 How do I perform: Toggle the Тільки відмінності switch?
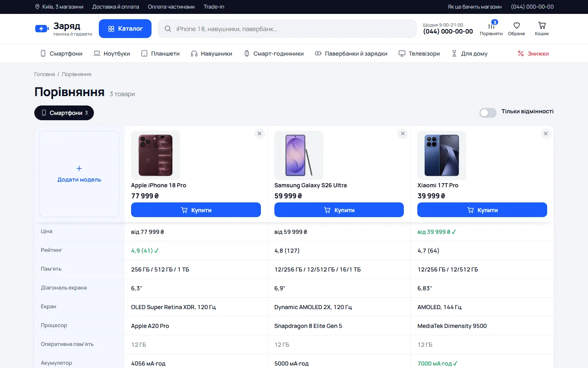click(488, 113)
